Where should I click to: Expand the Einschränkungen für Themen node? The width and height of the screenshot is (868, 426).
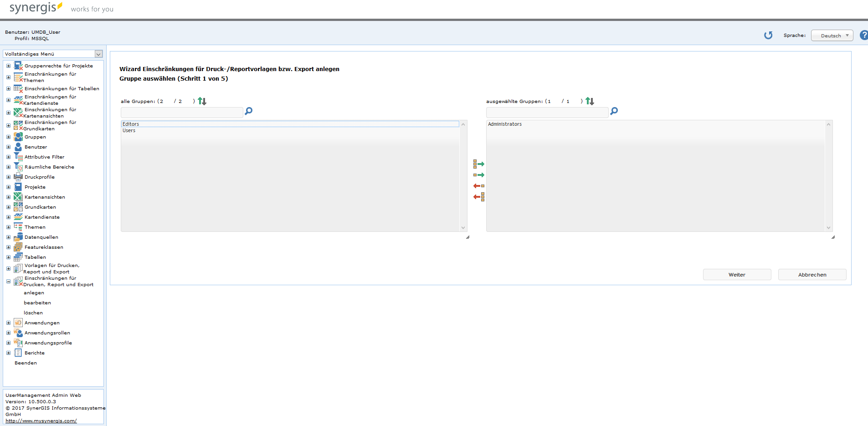[x=8, y=77]
